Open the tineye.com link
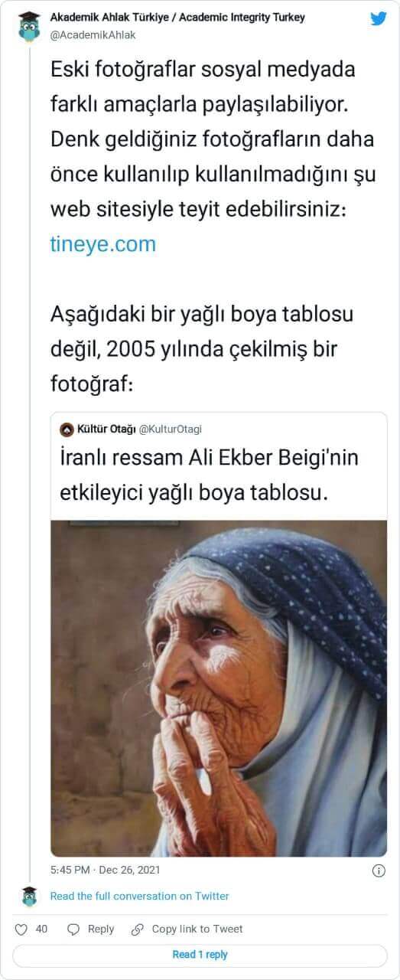The height and width of the screenshot is (980, 400). point(103,244)
